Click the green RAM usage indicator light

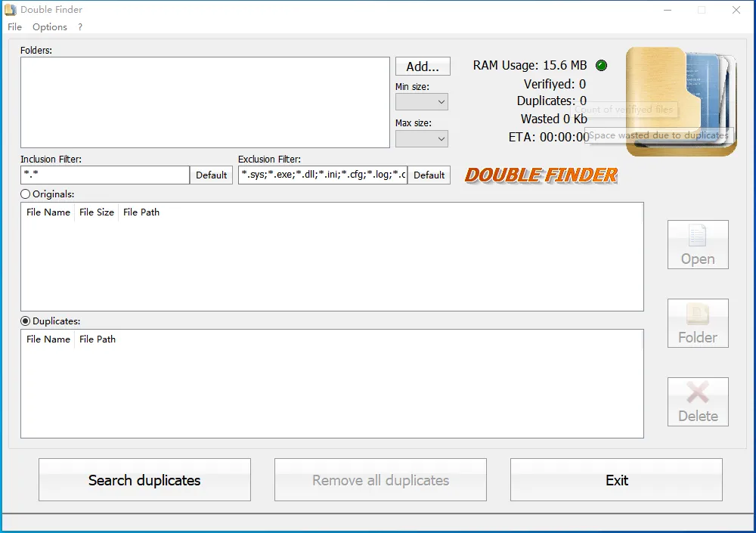[x=601, y=65]
